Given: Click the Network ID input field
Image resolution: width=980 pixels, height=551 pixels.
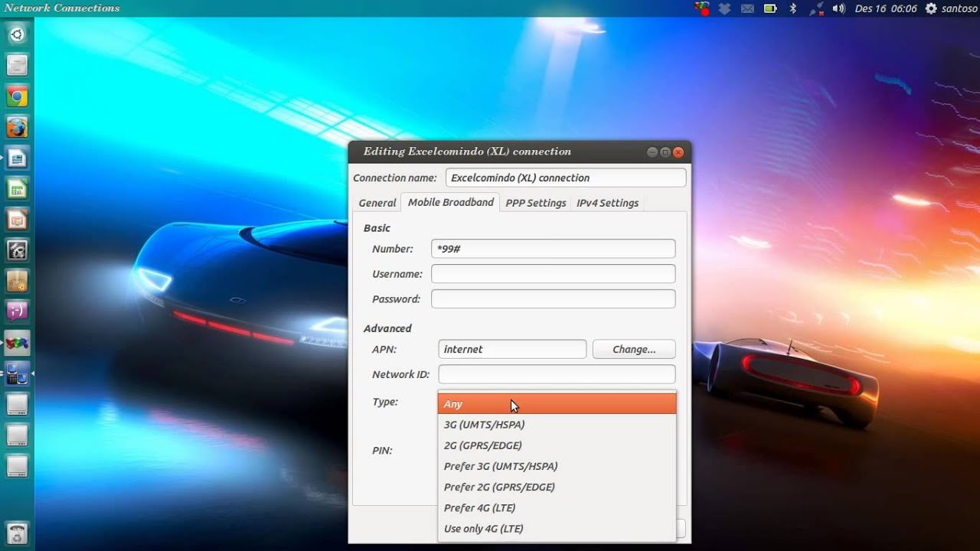Looking at the screenshot, I should 557,374.
